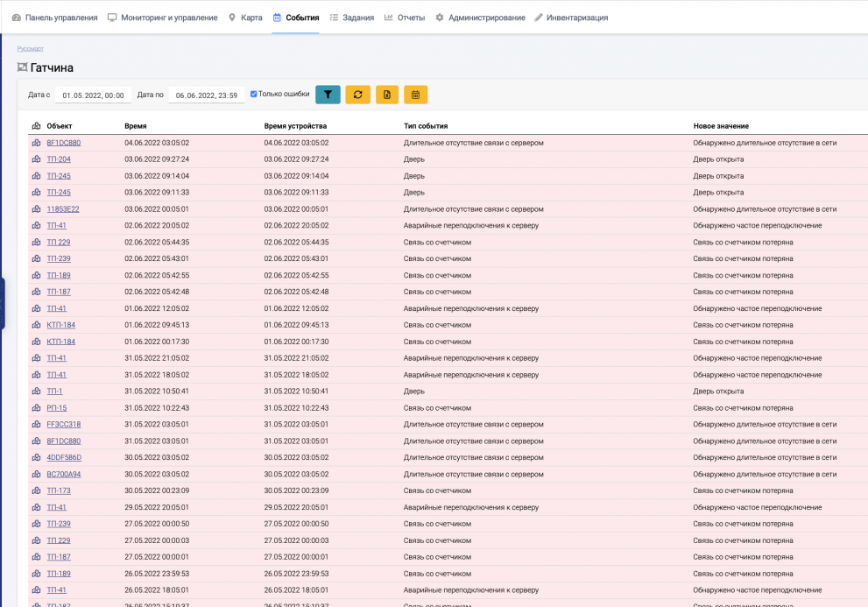Click the yellow refresh arrows button

tap(357, 95)
